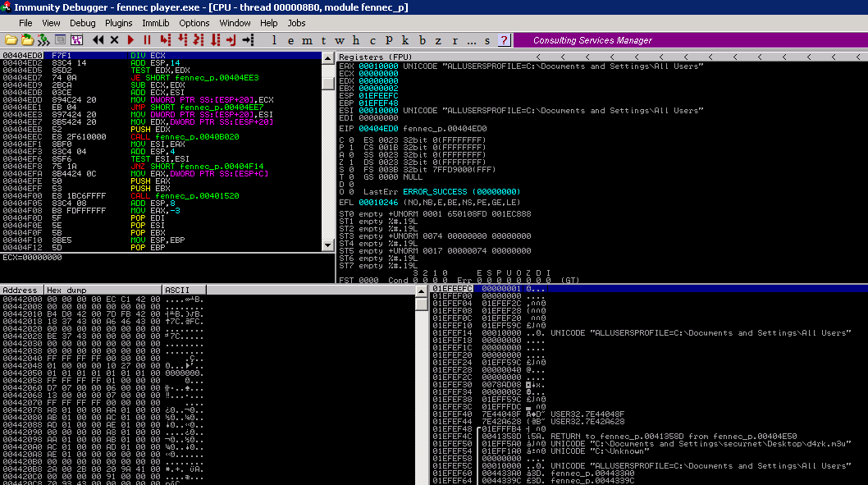
Task: Click the dump pane scrollbar up arrow
Action: point(421,291)
